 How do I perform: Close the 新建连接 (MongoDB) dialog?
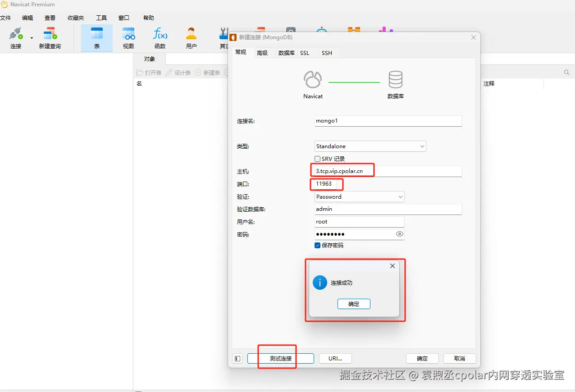click(474, 37)
